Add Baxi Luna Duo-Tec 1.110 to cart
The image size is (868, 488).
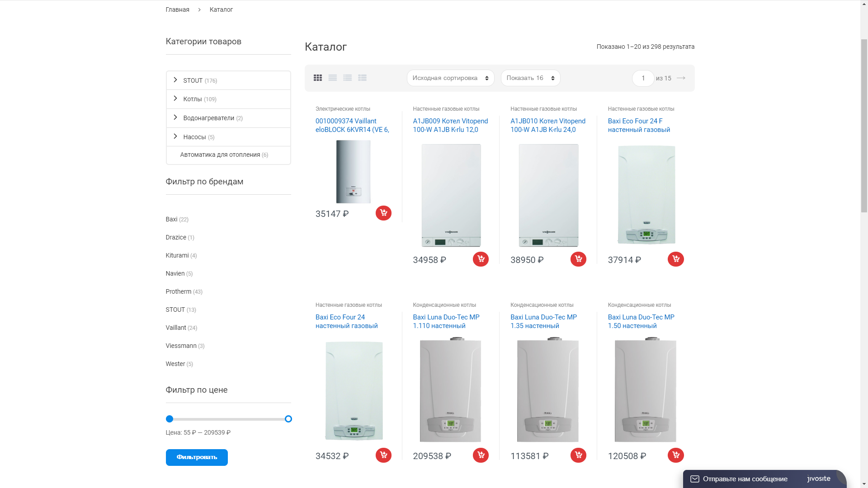(481, 455)
